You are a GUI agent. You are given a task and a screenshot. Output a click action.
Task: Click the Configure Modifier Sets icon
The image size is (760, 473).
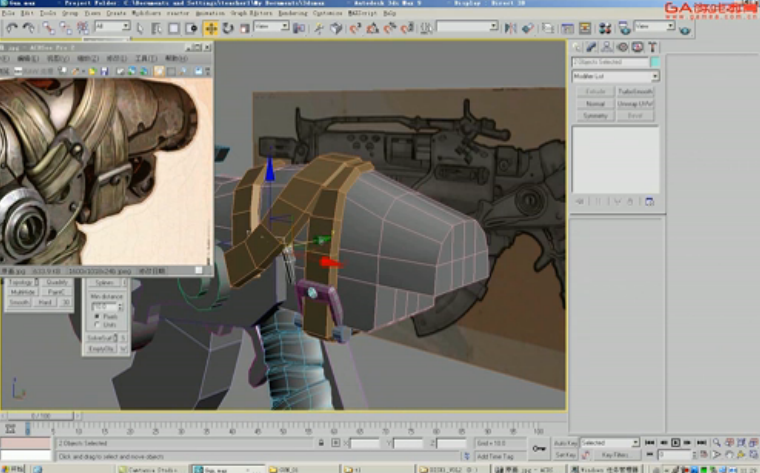tap(649, 202)
